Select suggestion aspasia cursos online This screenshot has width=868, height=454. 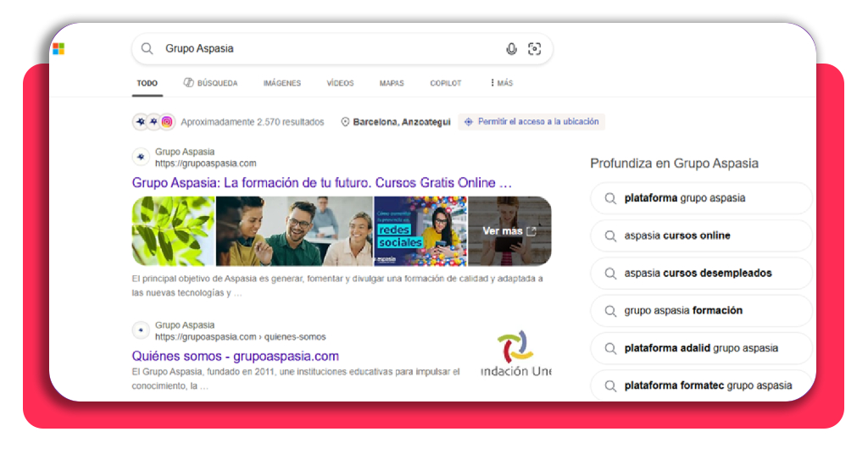(x=701, y=235)
